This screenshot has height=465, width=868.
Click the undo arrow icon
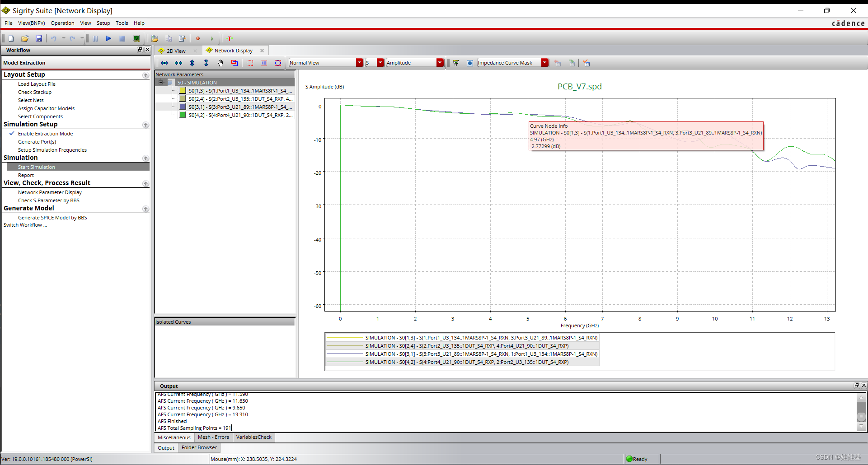point(54,39)
